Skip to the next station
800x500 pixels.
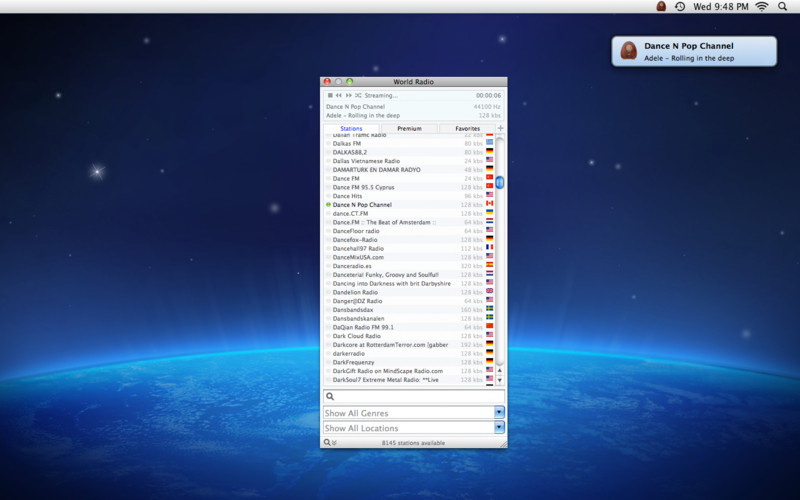(349, 95)
